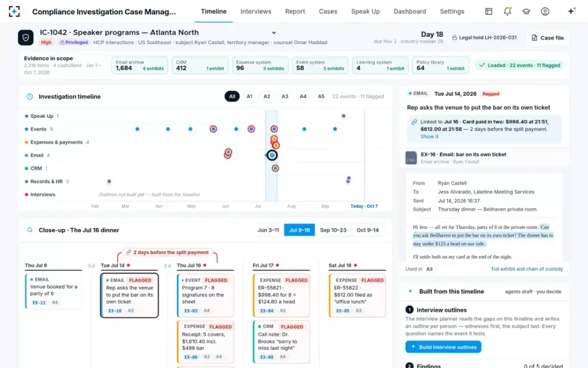Open the Event system evidence card
This screenshot has height=368, width=588.
(320, 65)
